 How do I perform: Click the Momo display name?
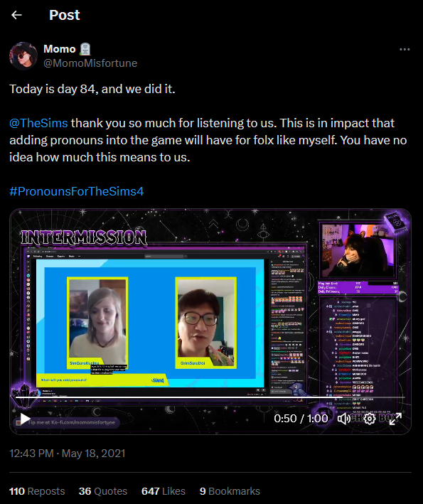coord(60,49)
